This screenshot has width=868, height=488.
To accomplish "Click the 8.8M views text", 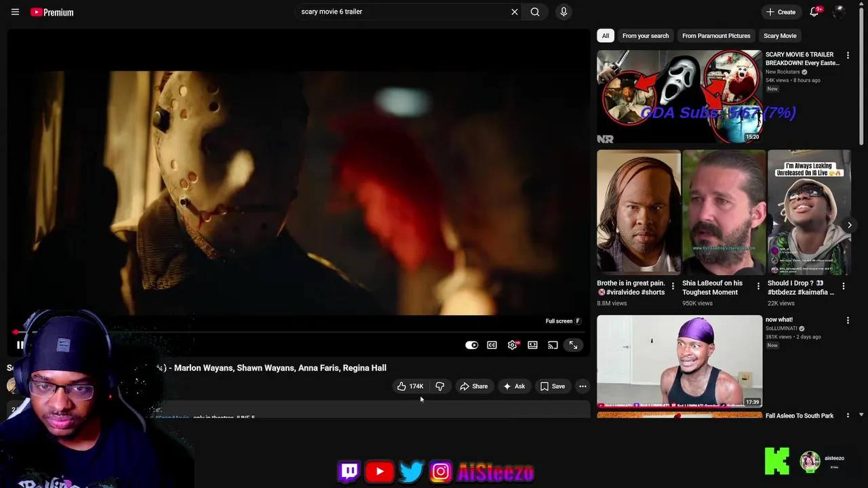I will 612,303.
